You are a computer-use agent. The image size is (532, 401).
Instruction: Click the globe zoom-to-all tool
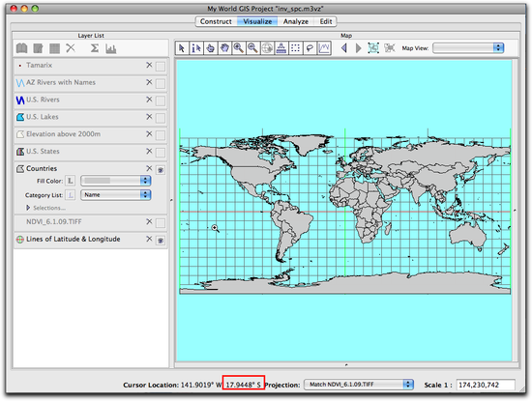click(x=267, y=48)
